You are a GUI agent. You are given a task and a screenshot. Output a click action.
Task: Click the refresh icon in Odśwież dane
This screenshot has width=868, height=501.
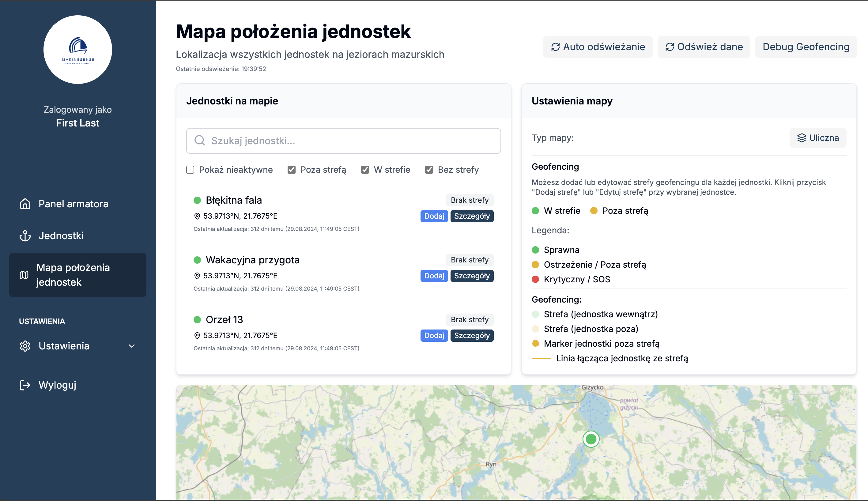click(x=670, y=47)
